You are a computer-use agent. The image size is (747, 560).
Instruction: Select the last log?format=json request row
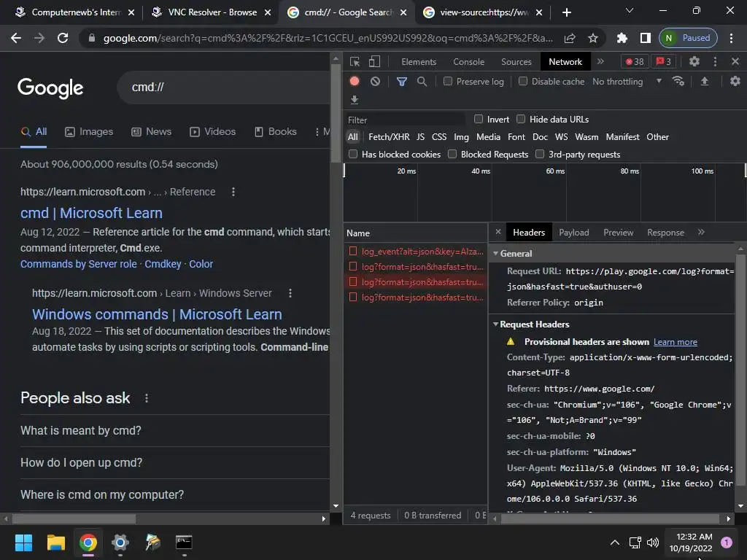(x=415, y=297)
